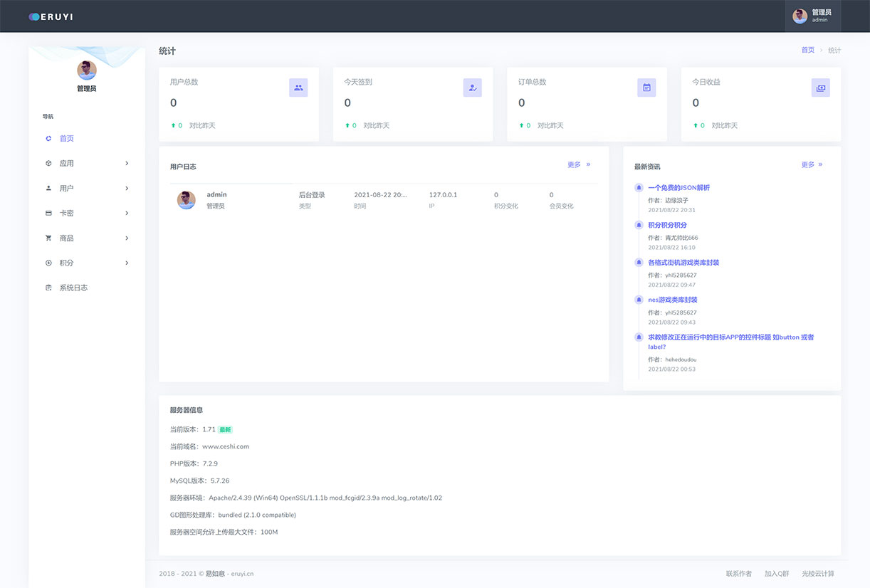Screen dimensions: 870x588
Task: Click the admin avatar in user log row
Action: (x=186, y=200)
